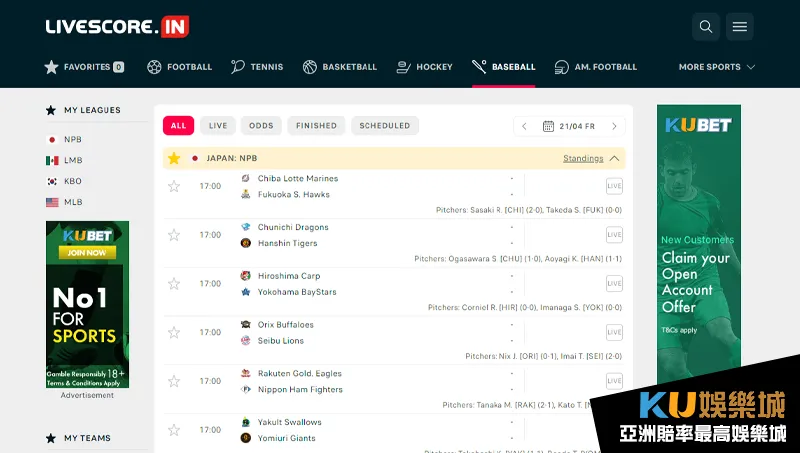800x453 pixels.
Task: Click Hiroshima Carp team logo
Action: point(245,275)
